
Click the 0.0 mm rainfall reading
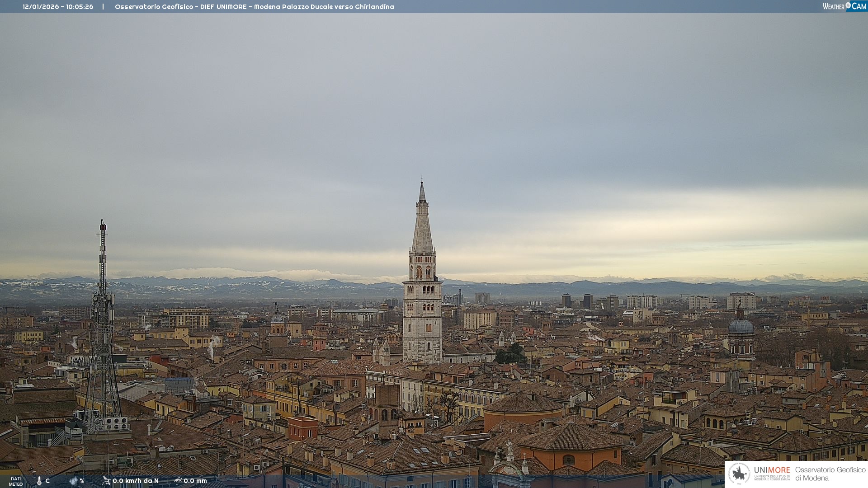[x=195, y=481]
